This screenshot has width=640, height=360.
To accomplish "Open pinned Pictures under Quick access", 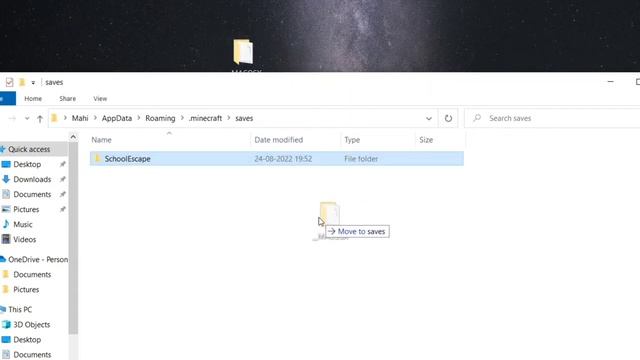I will (x=26, y=210).
